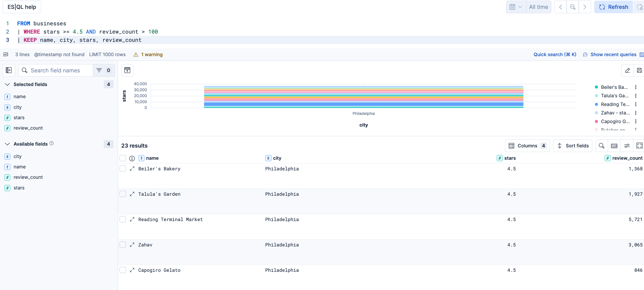The width and height of the screenshot is (644, 290).
Task: Toggle the select all rows checkbox
Action: coord(123,158)
